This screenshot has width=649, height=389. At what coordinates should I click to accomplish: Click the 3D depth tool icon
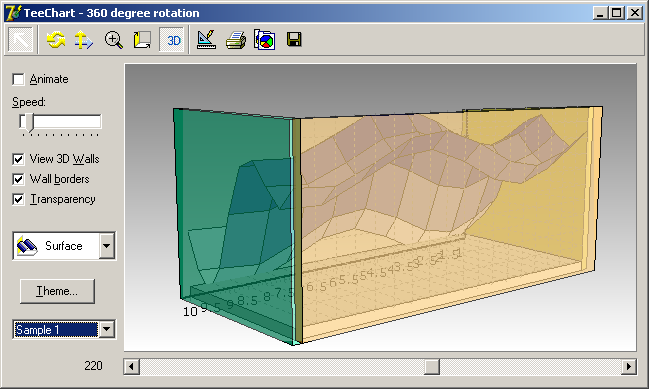click(x=142, y=40)
